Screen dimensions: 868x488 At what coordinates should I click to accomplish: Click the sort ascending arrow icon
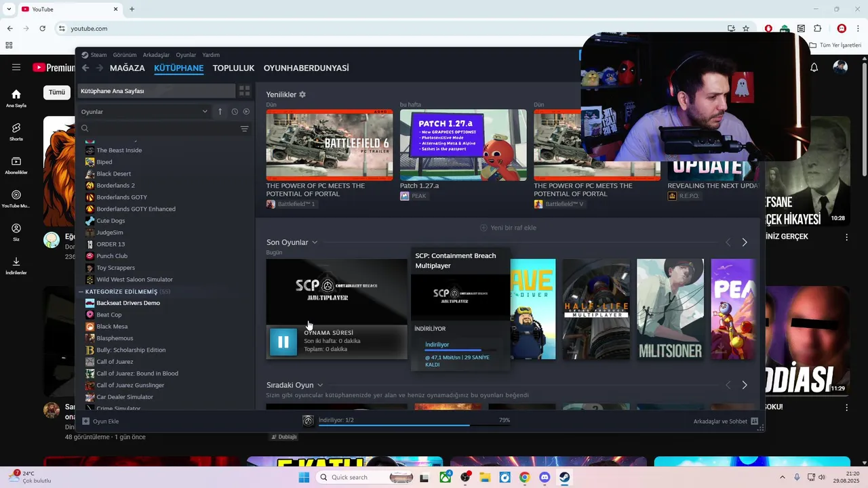tap(220, 112)
